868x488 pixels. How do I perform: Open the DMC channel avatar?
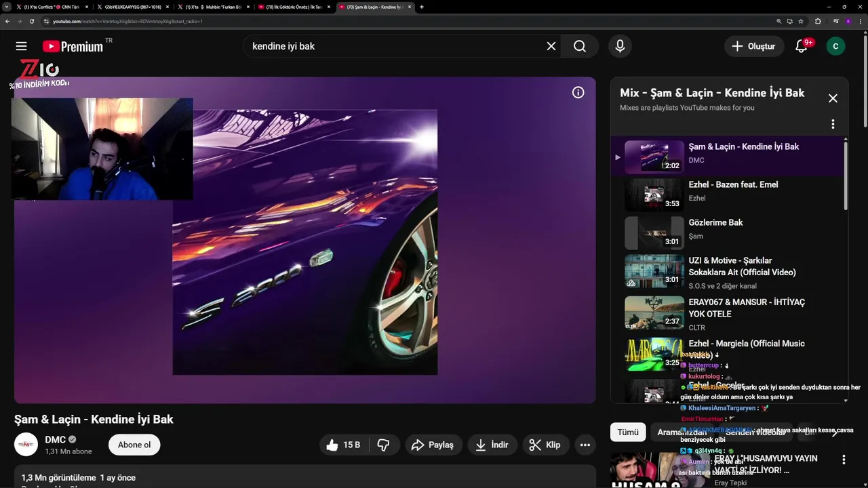tap(26, 444)
